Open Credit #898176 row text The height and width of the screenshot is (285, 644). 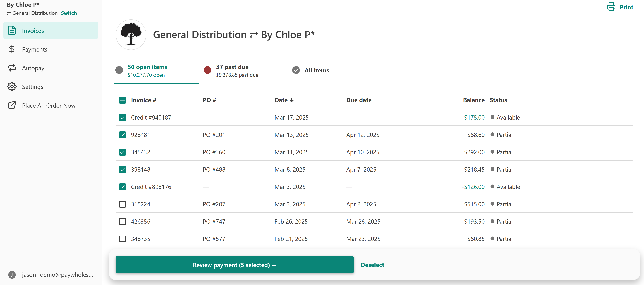pos(151,187)
